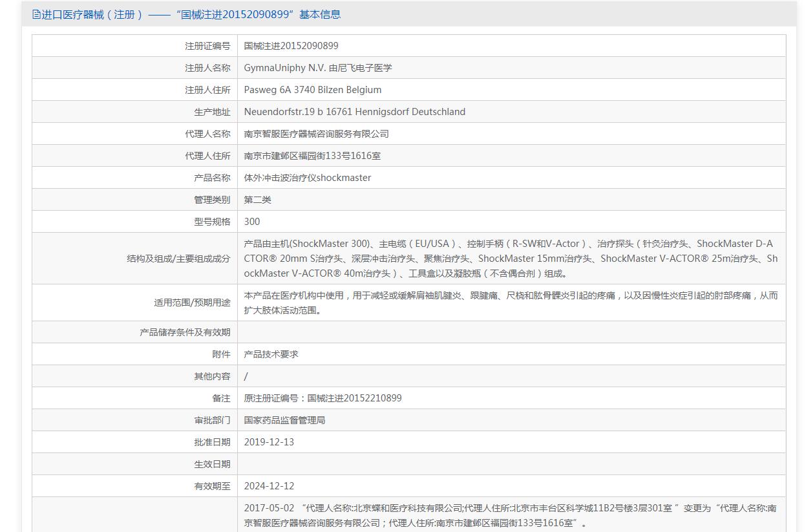This screenshot has height=532, width=806.
Task: Click the original registration number in 备注 row
Action: [323, 398]
